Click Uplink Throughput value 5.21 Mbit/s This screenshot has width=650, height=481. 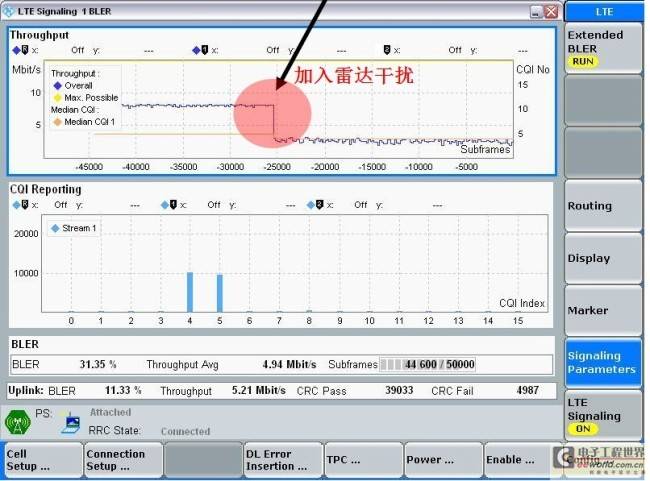[x=259, y=391]
